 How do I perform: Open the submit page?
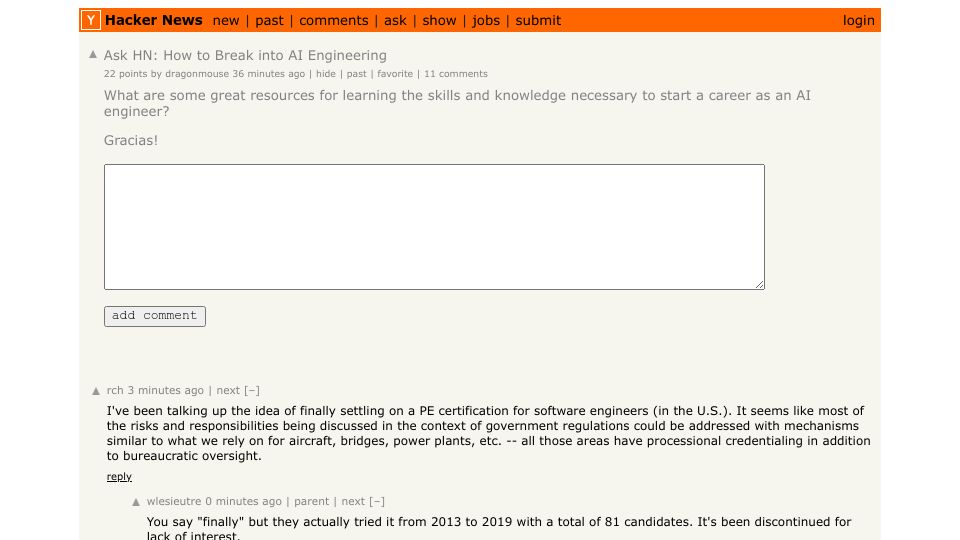(x=538, y=21)
